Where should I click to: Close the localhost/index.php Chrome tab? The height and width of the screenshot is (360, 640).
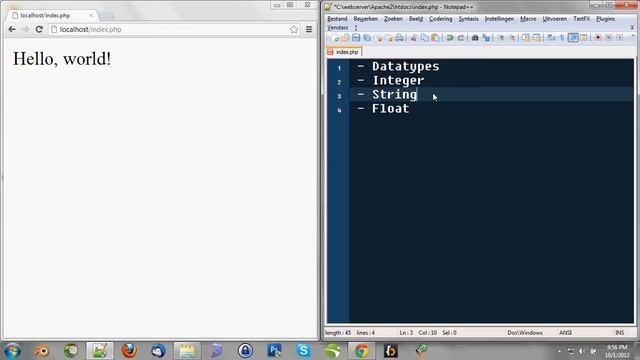[91, 15]
